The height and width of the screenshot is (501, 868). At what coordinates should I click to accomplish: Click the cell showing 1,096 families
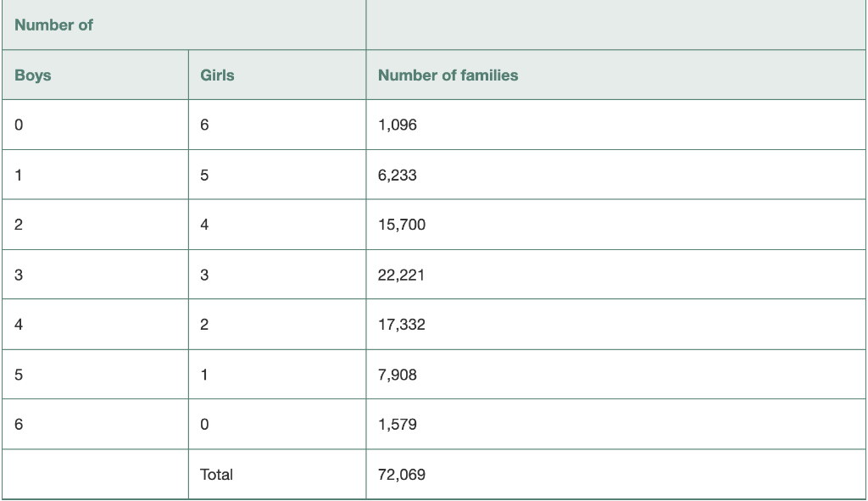coord(615,125)
